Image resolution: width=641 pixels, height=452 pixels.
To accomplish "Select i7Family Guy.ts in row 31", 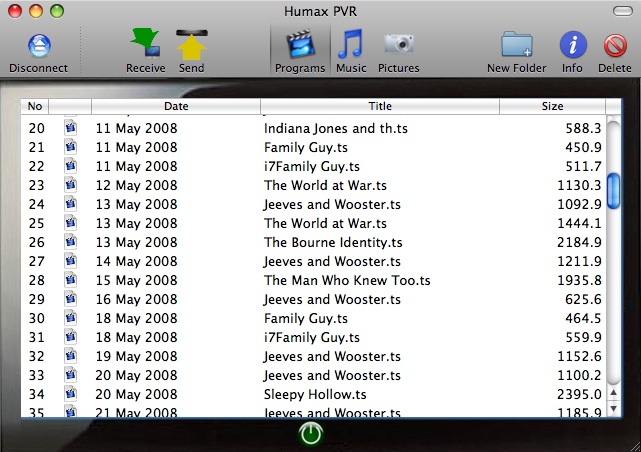I will [312, 337].
